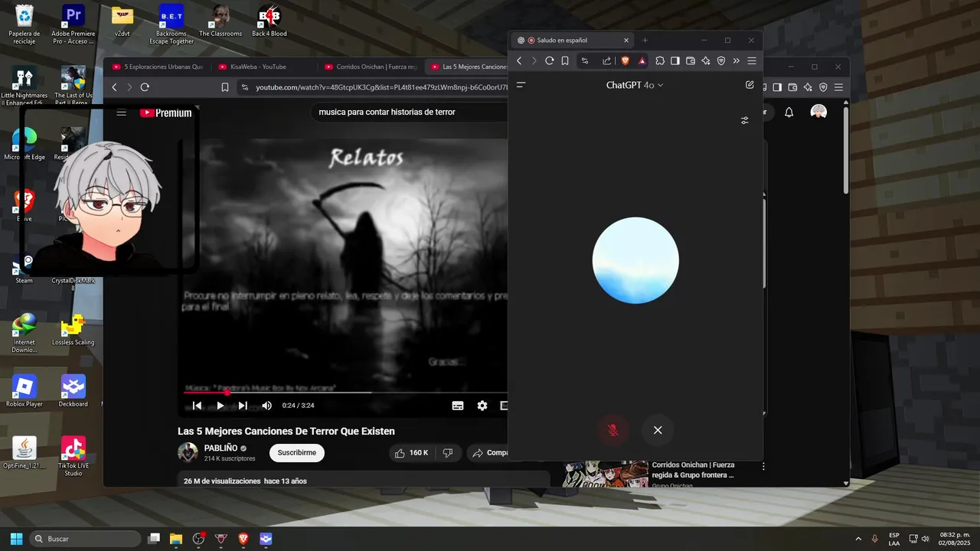This screenshot has height=551, width=980.
Task: Click the red progress scrubber dot
Action: tap(227, 393)
